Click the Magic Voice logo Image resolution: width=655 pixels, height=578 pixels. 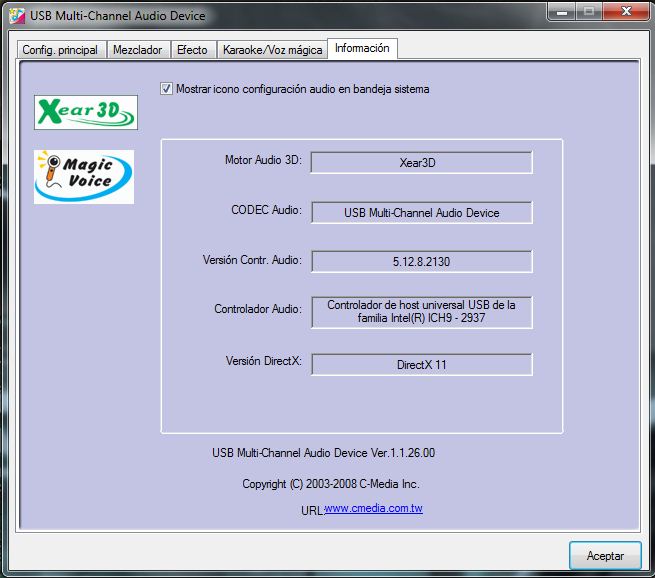coord(84,177)
